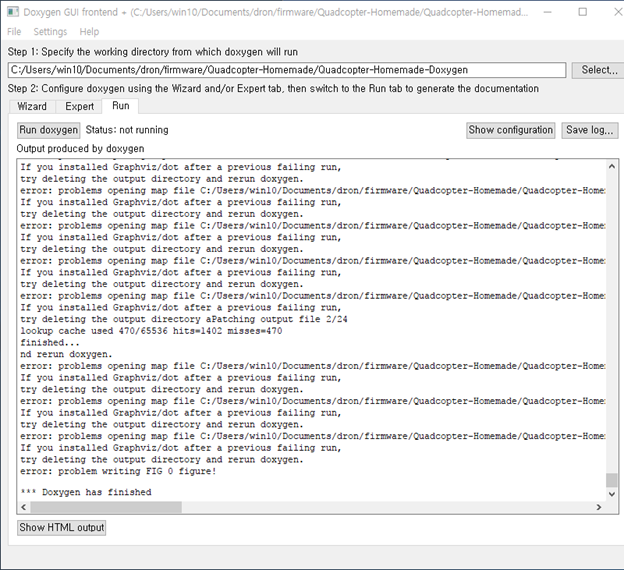Click the Save log... button

[590, 130]
